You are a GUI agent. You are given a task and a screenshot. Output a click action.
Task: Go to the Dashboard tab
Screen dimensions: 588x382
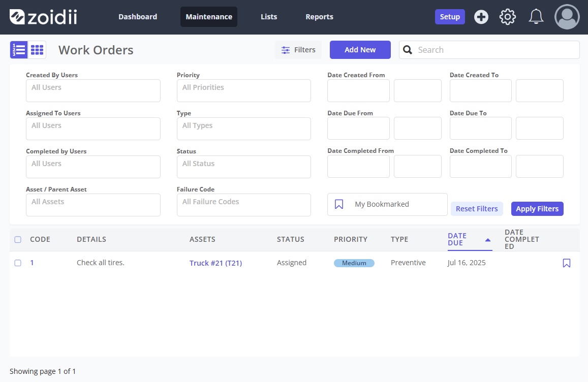coord(138,17)
